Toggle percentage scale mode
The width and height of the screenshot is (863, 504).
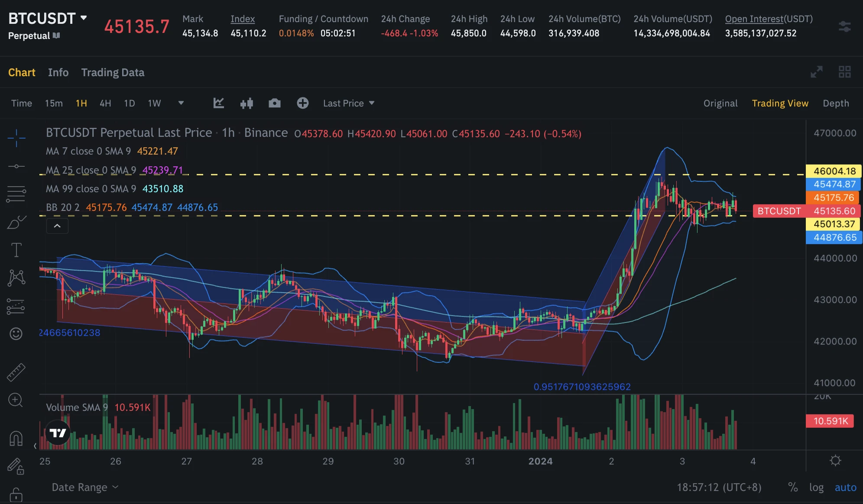[793, 487]
